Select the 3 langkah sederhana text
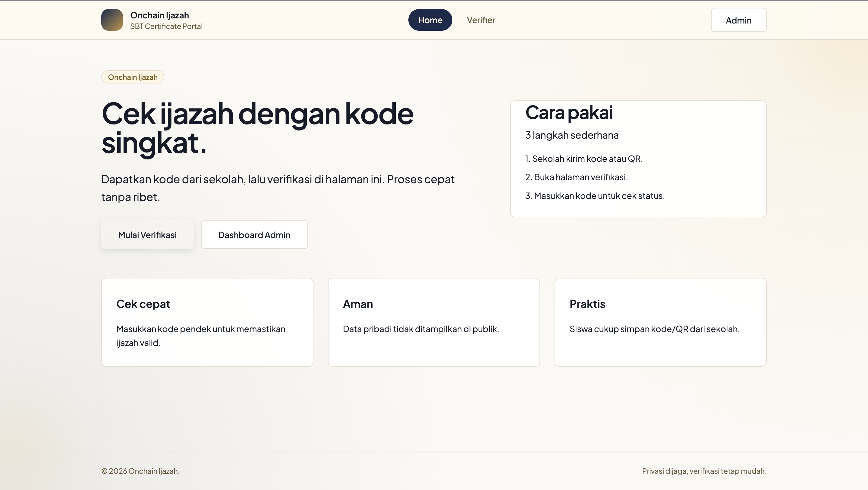This screenshot has width=868, height=490. tap(572, 135)
